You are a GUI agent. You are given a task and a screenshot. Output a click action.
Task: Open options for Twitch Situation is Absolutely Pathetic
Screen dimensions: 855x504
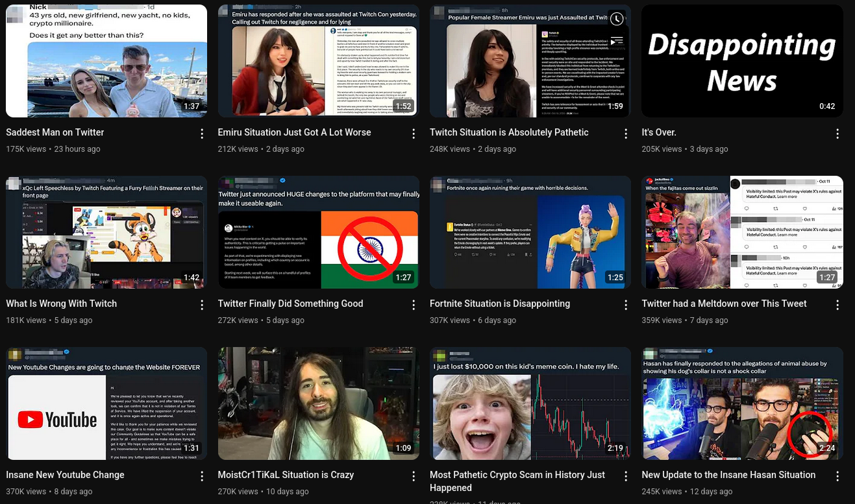tap(626, 134)
